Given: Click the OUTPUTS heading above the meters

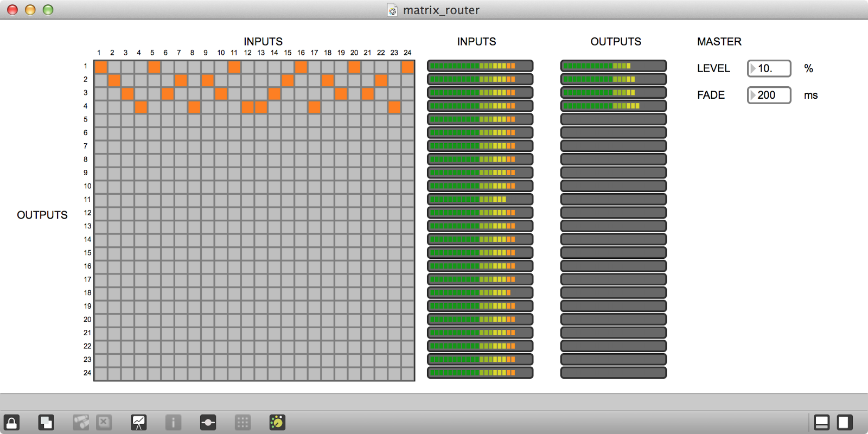Looking at the screenshot, I should [616, 41].
